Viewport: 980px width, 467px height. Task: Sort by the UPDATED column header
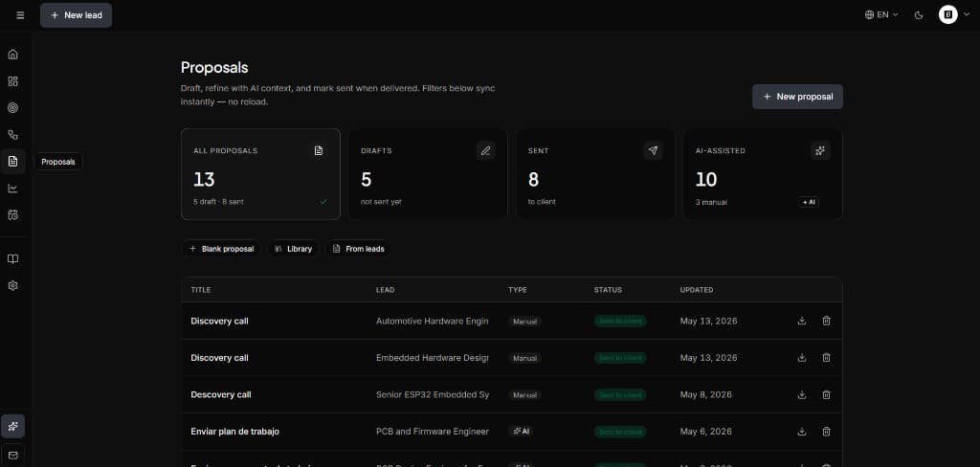coord(697,290)
